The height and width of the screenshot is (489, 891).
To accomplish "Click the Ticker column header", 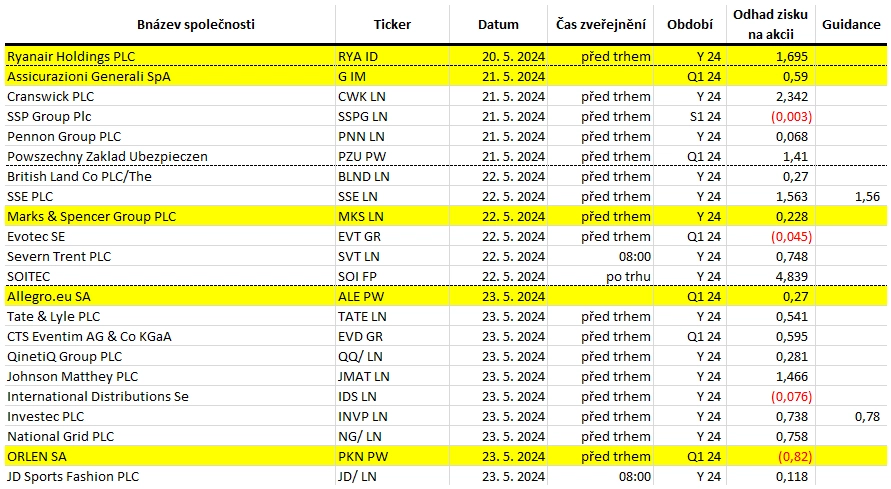I will [x=392, y=24].
